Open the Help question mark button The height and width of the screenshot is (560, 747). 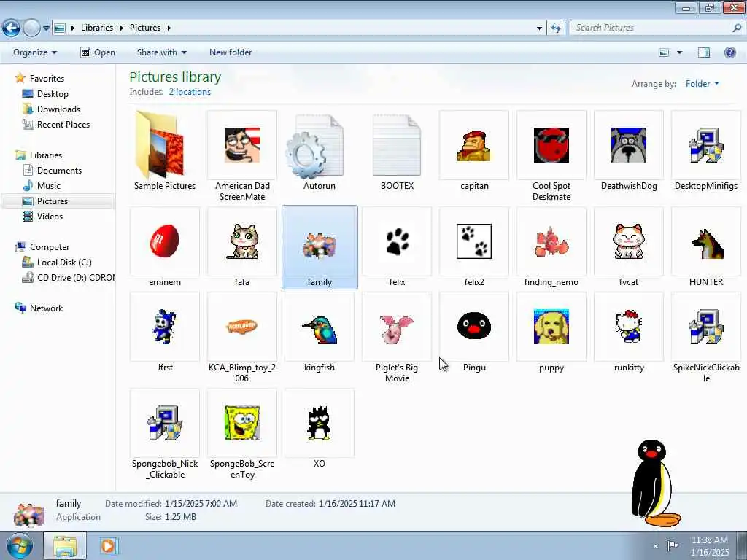pyautogui.click(x=729, y=52)
